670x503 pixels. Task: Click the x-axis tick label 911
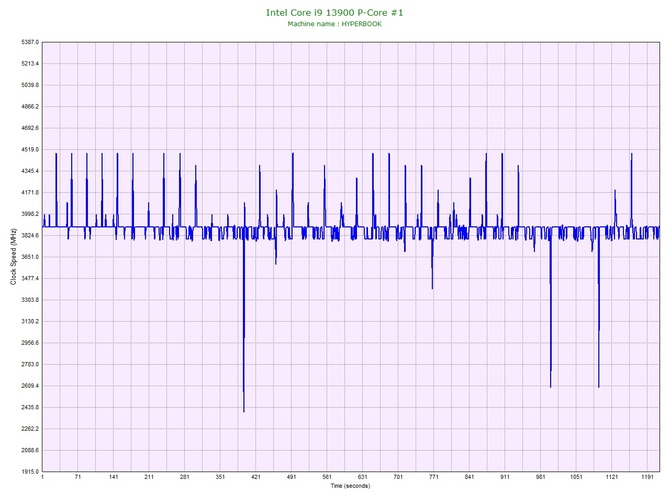tap(505, 477)
